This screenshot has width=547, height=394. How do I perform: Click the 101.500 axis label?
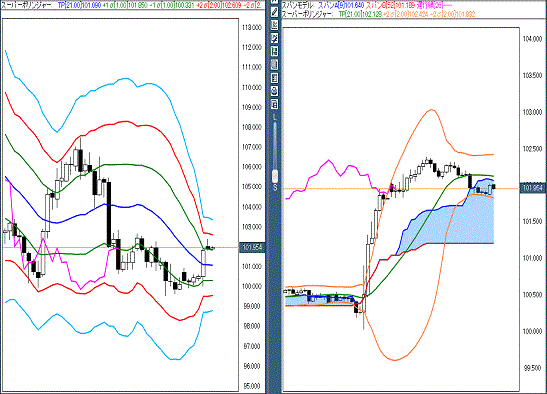[x=533, y=222]
